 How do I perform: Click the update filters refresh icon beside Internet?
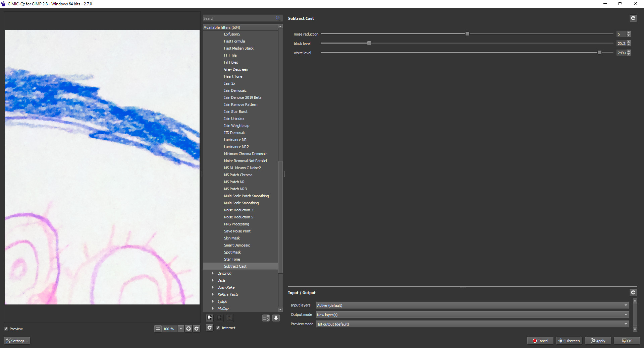(x=210, y=328)
